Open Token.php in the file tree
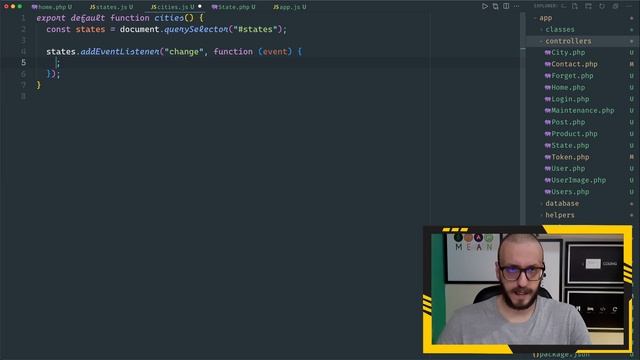 point(570,157)
